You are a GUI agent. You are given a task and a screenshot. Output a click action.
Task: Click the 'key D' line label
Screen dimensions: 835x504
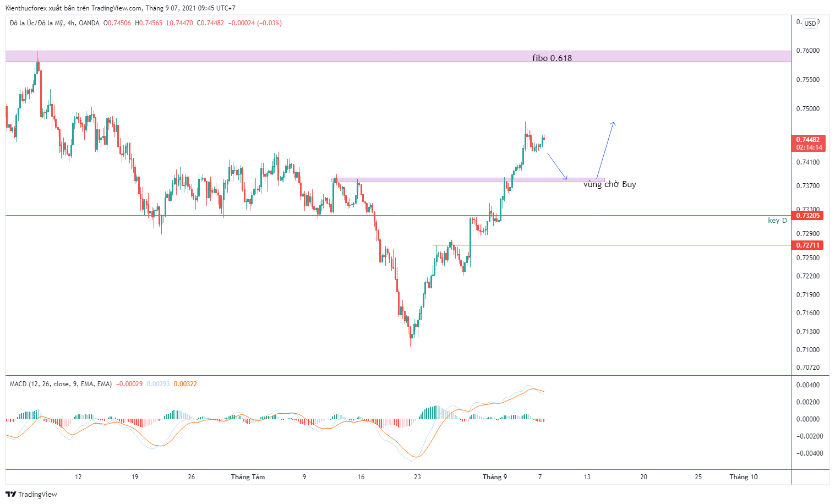777,220
